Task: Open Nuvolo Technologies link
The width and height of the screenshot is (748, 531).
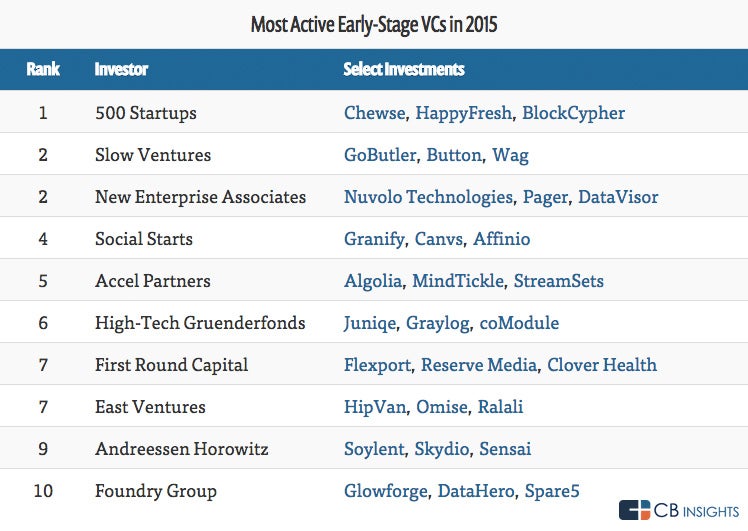Action: (x=428, y=197)
